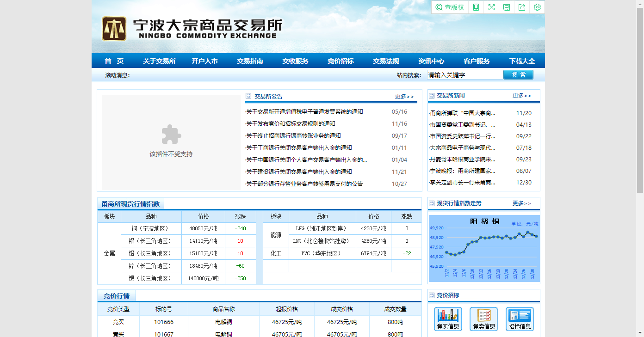Click the Ningbo Commodity Exchange logo
The image size is (644, 337).
click(x=192, y=29)
